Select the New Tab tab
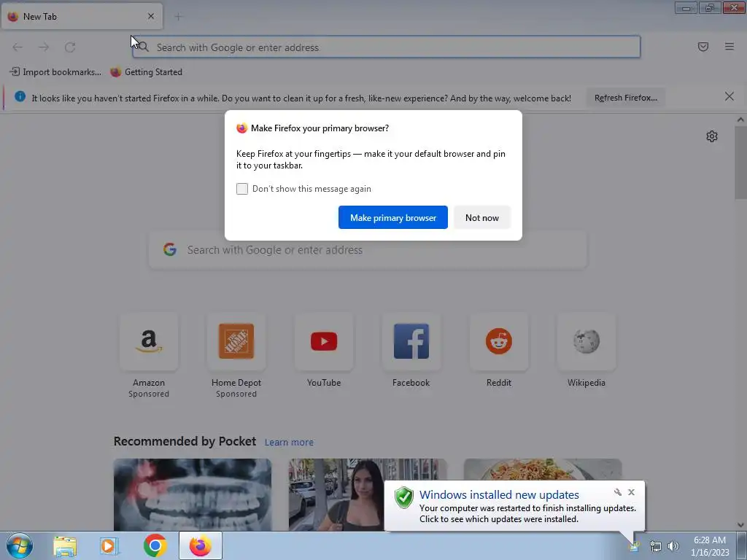The height and width of the screenshot is (560, 747). 82,17
